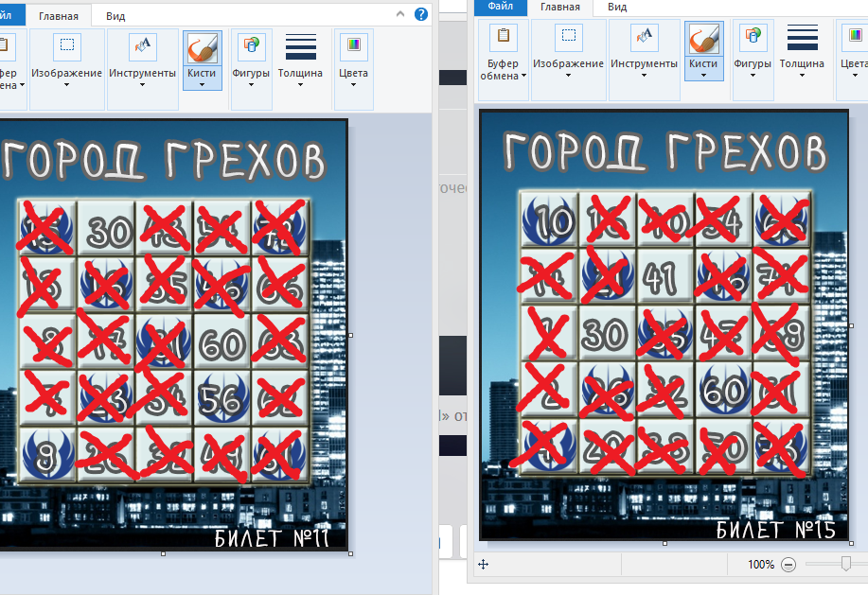
Task: Open Толщина line thickness icon in Билет №11 window
Action: pyautogui.click(x=300, y=47)
